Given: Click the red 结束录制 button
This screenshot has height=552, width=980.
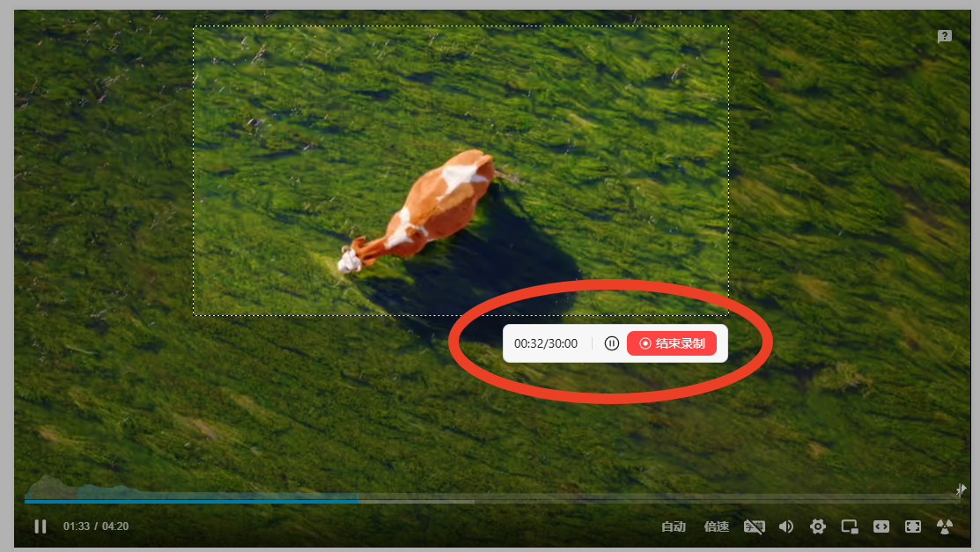Looking at the screenshot, I should pos(671,343).
